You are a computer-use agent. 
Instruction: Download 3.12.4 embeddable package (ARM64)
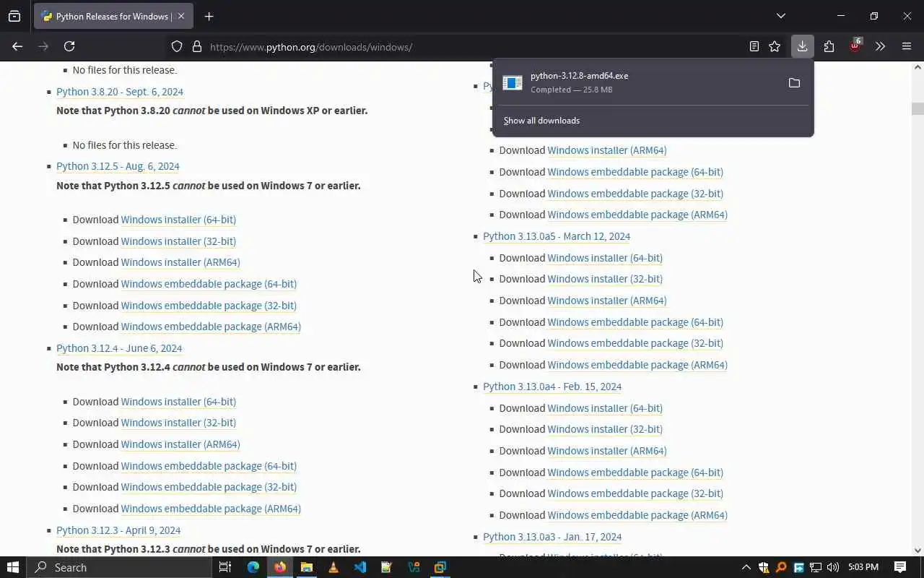(x=211, y=509)
